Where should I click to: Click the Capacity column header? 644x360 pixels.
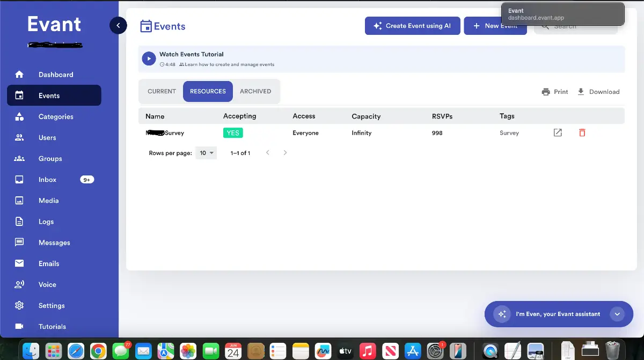366,116
